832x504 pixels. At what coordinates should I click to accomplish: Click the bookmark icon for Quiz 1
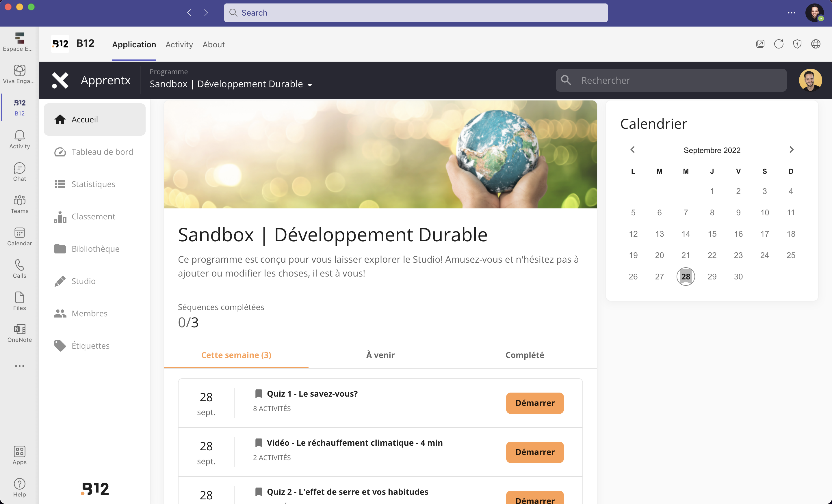pyautogui.click(x=259, y=394)
